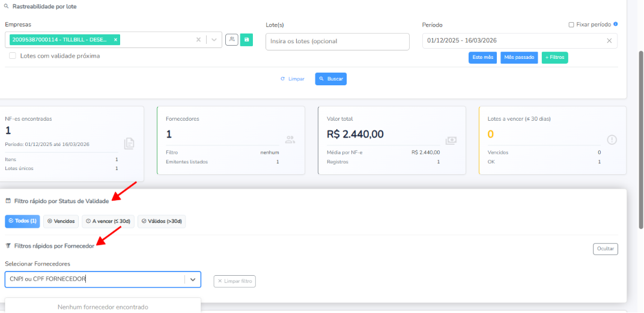Click the Lote(s) input field
This screenshot has height=313, width=644.
[x=337, y=41]
